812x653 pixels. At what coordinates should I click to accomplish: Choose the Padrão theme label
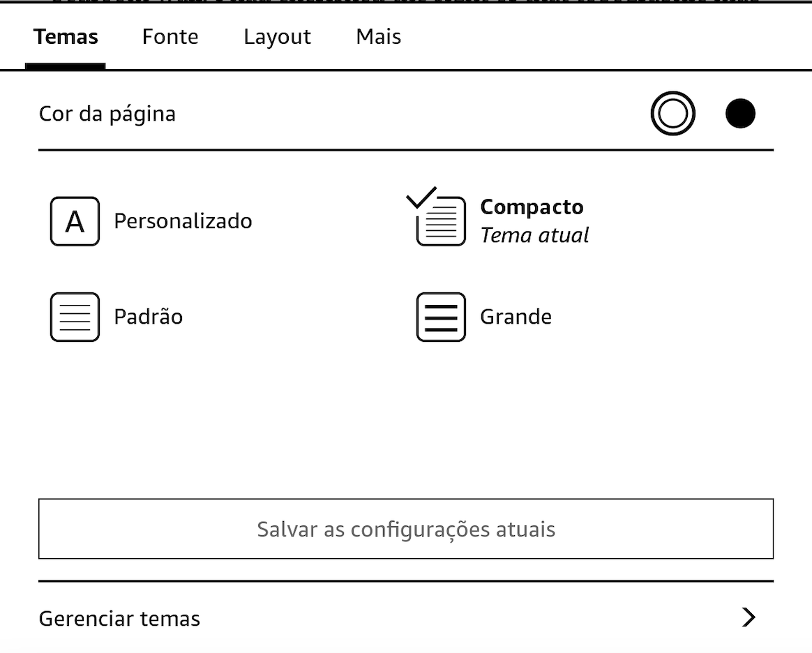pyautogui.click(x=148, y=317)
